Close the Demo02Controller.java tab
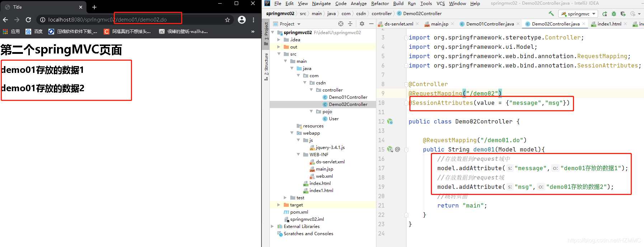Image resolution: width=644 pixels, height=247 pixels. click(584, 24)
